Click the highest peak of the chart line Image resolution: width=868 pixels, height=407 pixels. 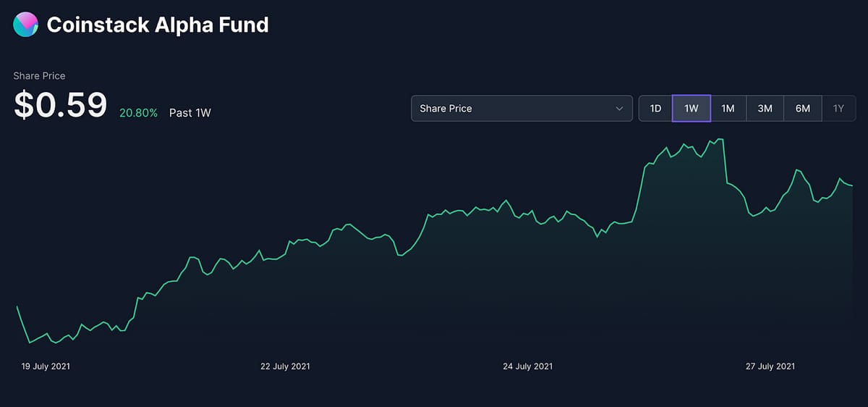(722, 139)
